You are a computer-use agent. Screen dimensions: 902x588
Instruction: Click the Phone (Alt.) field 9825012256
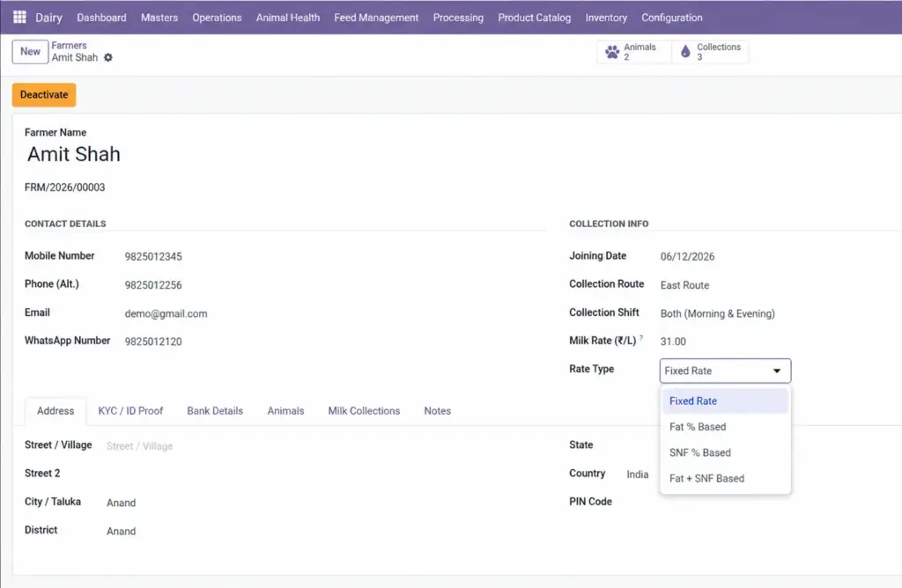point(153,285)
